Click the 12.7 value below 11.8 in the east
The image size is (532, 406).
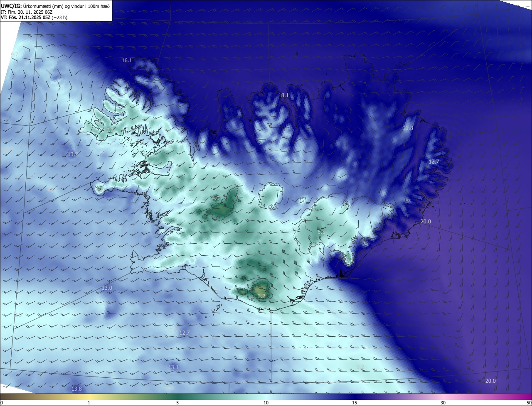pos(434,162)
